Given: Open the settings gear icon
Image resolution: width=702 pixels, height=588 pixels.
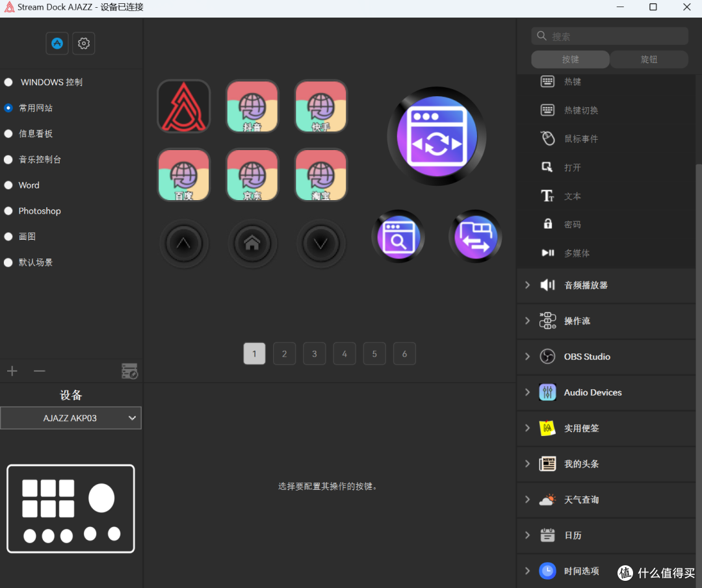Looking at the screenshot, I should coord(84,44).
